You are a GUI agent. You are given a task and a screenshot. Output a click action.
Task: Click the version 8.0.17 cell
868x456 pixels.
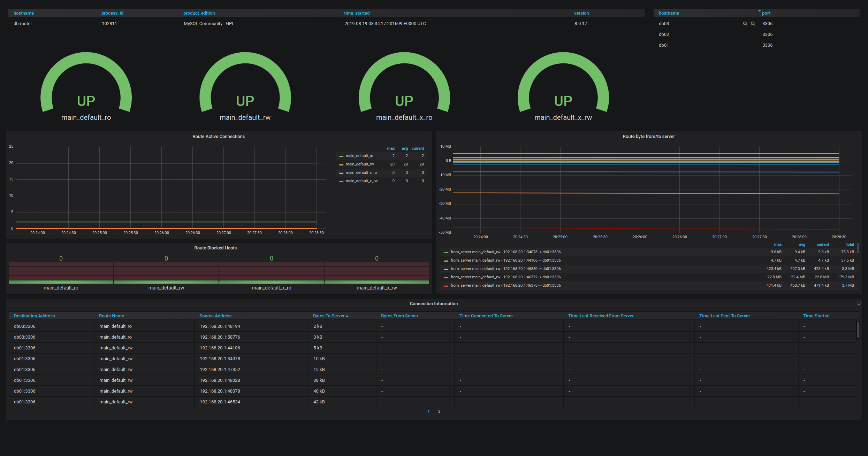581,24
